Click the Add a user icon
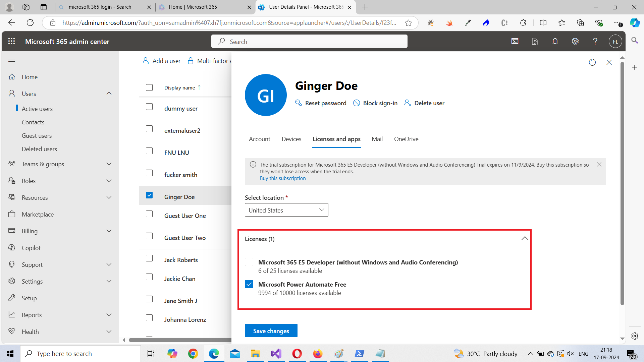 146,61
